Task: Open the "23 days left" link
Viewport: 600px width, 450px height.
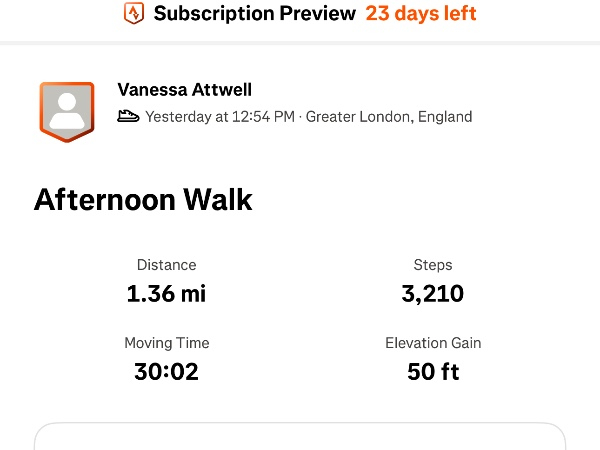Action: (421, 14)
